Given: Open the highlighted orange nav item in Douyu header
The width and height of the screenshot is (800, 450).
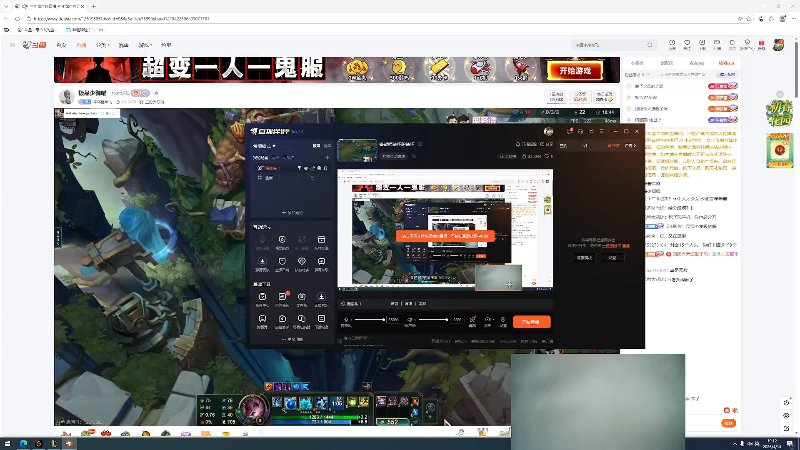Looking at the screenshot, I should click(x=81, y=45).
